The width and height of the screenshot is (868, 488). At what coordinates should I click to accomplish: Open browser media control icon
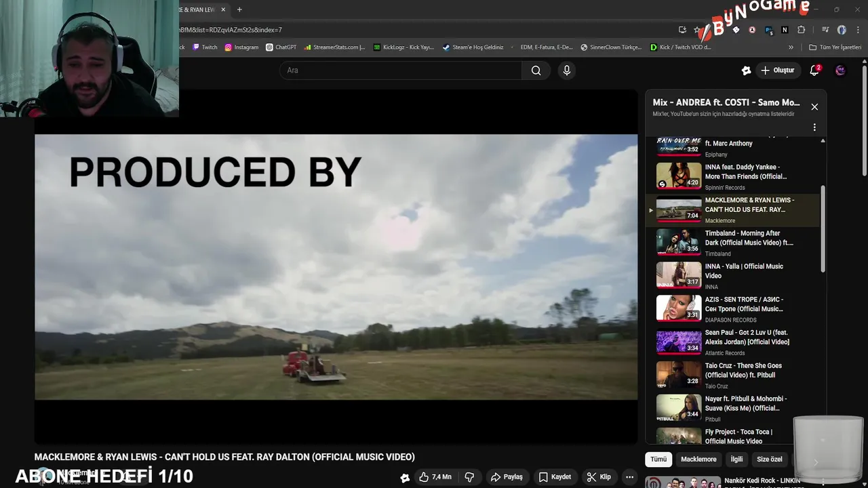[825, 30]
